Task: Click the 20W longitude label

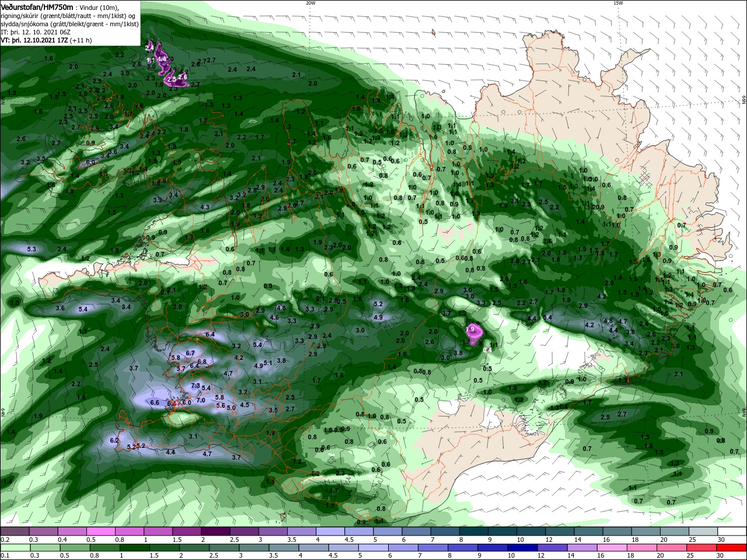Action: click(x=310, y=3)
